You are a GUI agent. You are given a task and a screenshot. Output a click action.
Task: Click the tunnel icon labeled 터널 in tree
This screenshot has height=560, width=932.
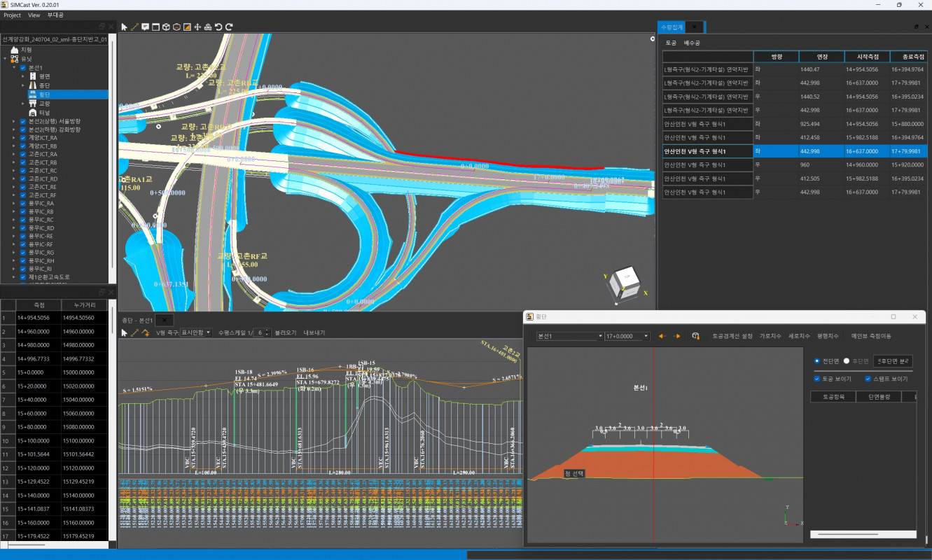coord(32,113)
